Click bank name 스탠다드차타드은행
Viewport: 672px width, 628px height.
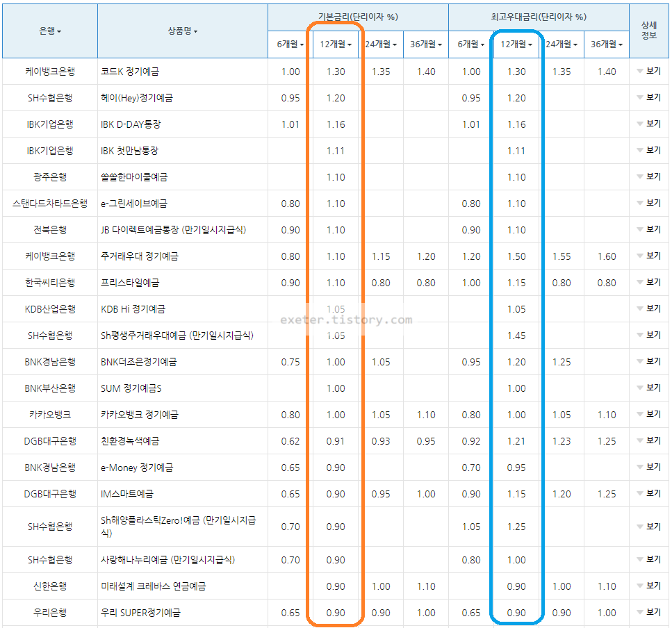pos(50,204)
